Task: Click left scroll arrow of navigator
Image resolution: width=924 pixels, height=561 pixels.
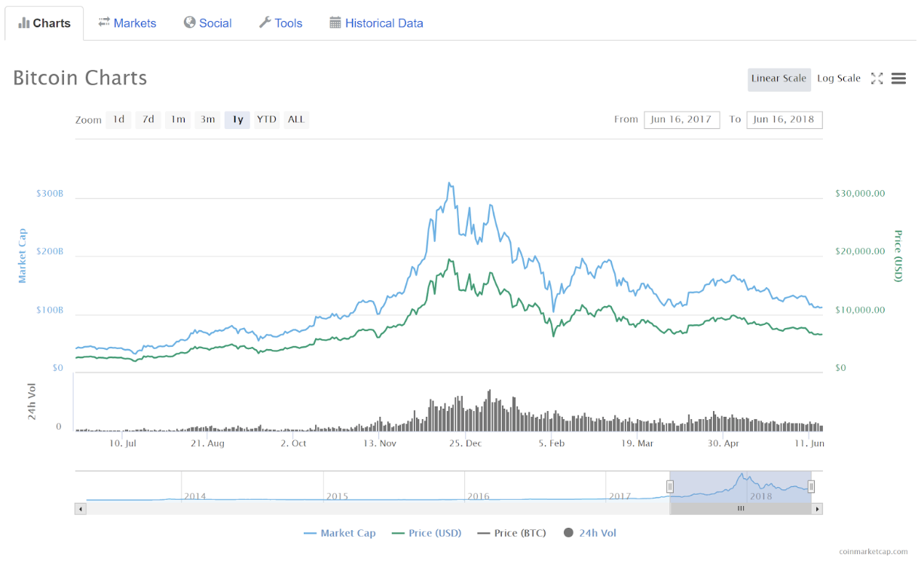Action: (81, 509)
